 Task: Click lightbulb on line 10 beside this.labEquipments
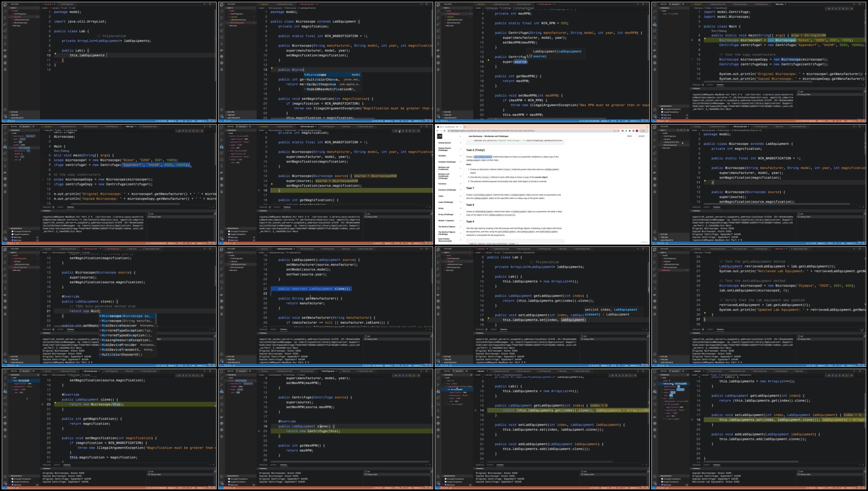tap(55, 54)
